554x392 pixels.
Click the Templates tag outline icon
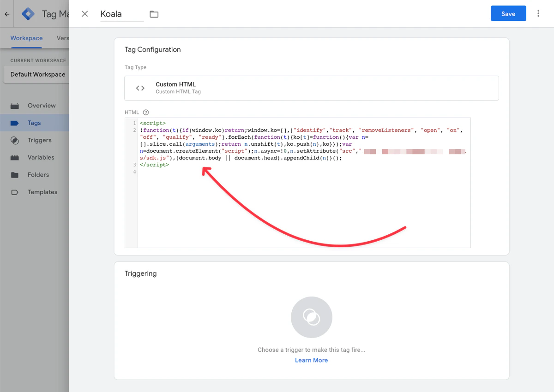15,192
